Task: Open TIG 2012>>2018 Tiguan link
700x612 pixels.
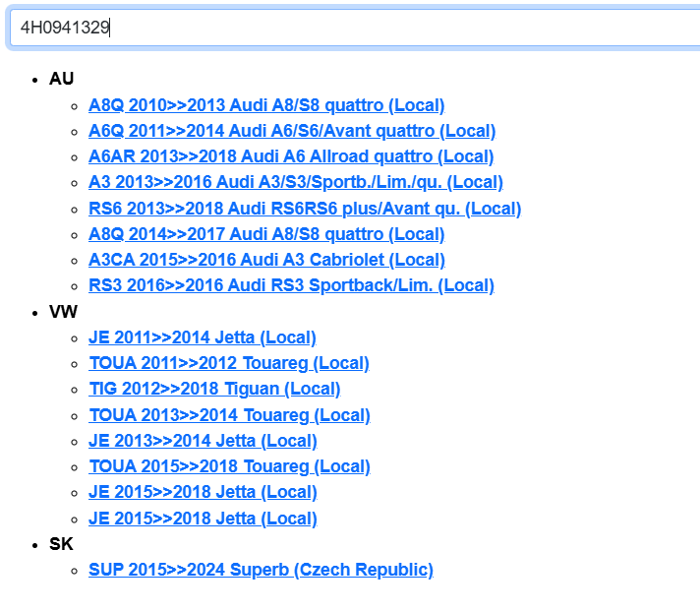Action: pos(214,389)
